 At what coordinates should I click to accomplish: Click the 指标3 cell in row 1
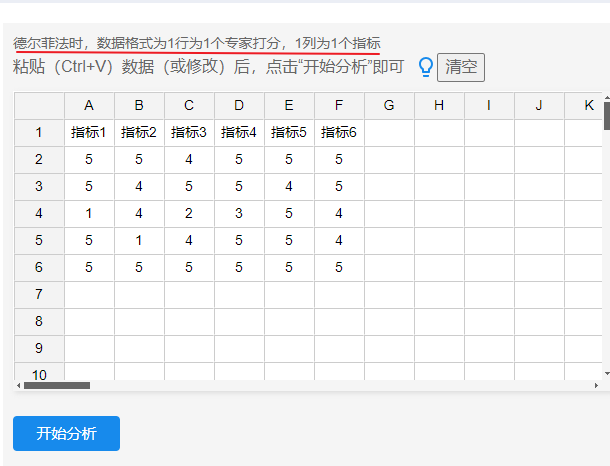click(x=189, y=133)
